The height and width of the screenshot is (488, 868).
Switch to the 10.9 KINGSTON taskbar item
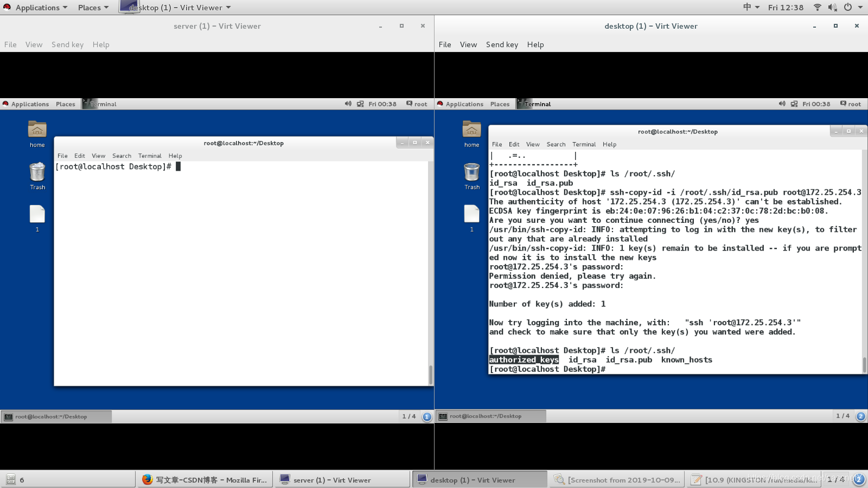coord(754,480)
